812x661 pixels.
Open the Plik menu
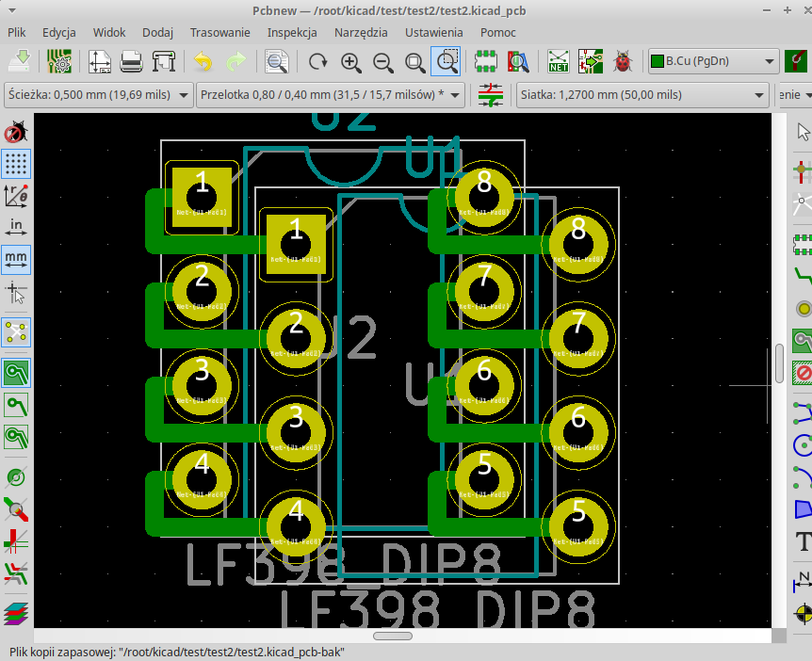17,32
